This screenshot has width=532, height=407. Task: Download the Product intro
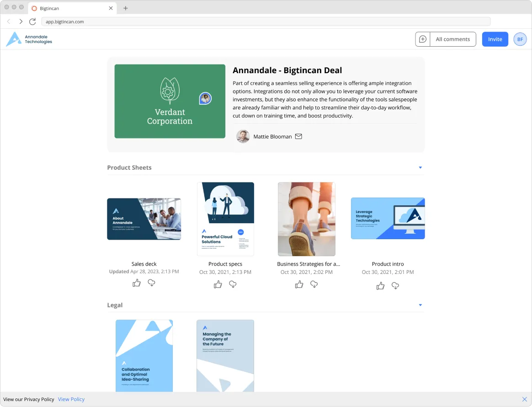click(x=395, y=286)
